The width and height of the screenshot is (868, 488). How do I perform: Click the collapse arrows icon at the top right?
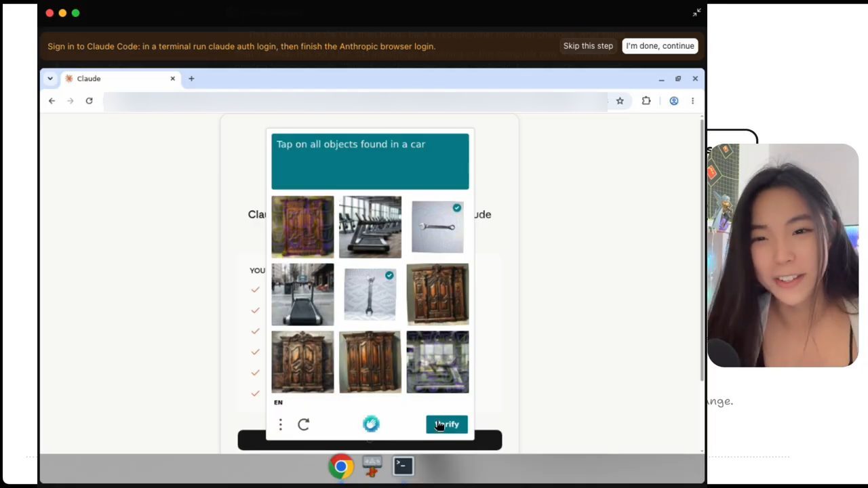coord(696,12)
